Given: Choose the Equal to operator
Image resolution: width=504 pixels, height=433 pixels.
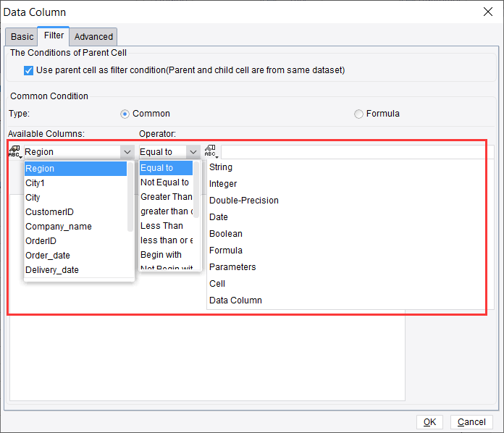Looking at the screenshot, I should tap(166, 168).
